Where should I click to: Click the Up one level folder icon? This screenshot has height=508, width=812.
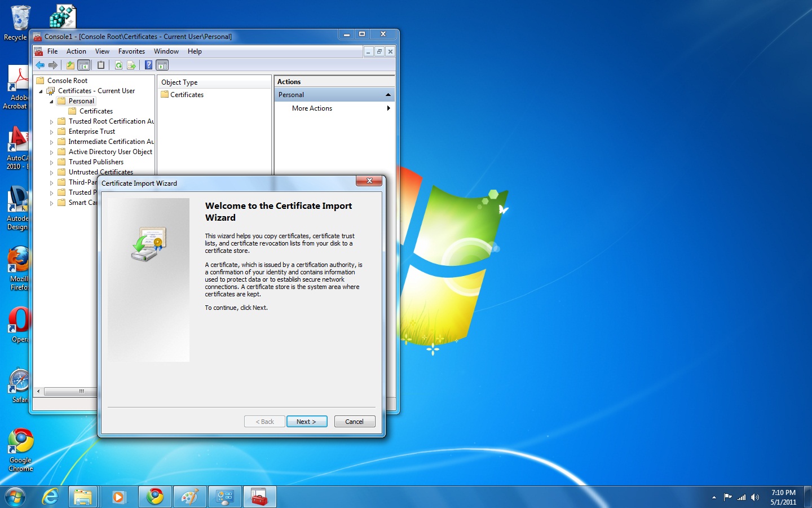70,65
